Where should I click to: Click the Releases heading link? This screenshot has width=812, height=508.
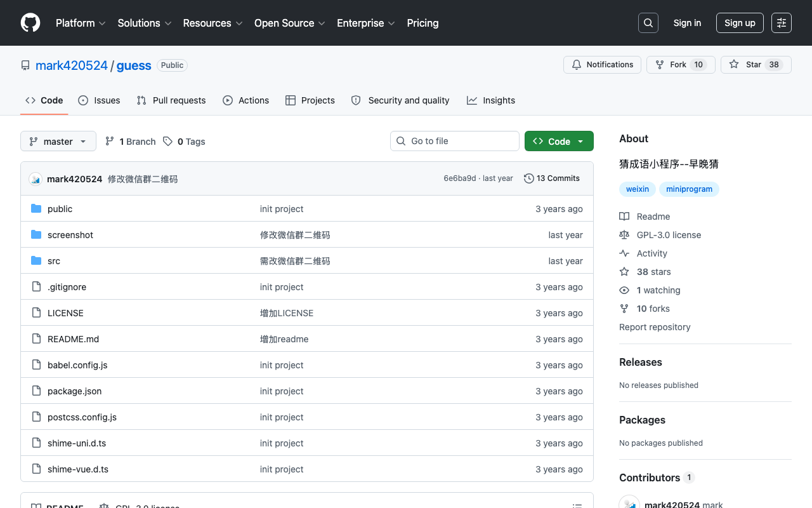click(x=641, y=362)
